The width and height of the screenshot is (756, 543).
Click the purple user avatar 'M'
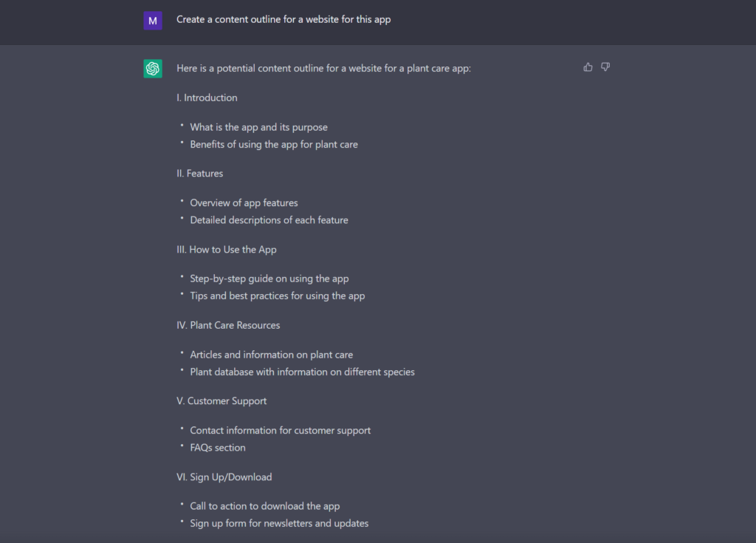153,21
